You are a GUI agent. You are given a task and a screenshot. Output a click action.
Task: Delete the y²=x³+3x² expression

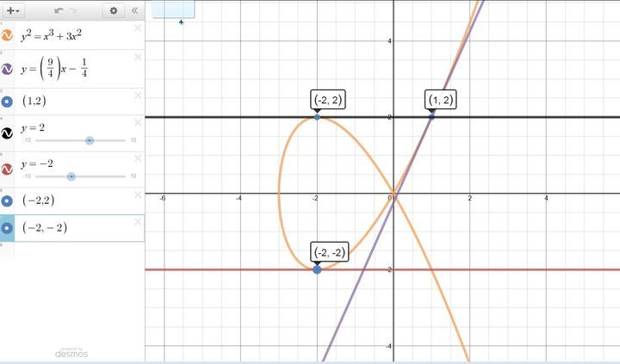pos(137,28)
